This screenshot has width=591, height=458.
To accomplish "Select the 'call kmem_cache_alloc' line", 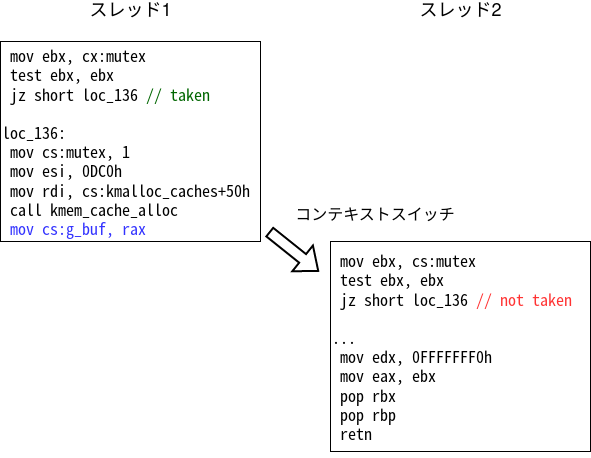I will (93, 211).
